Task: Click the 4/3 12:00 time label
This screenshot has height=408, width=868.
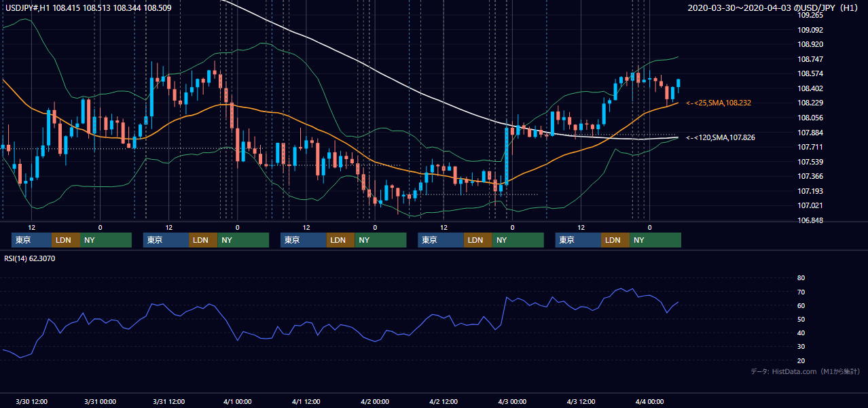Action: pyautogui.click(x=581, y=401)
